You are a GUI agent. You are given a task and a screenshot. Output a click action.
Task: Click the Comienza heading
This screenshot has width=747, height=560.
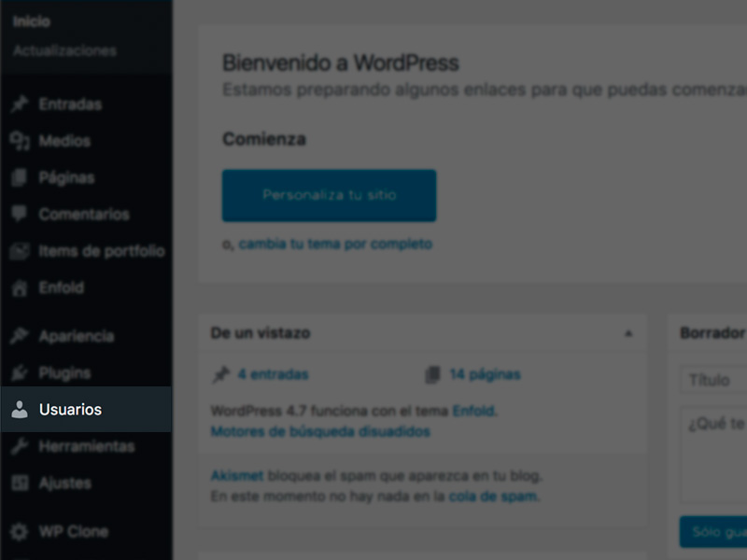tap(264, 139)
